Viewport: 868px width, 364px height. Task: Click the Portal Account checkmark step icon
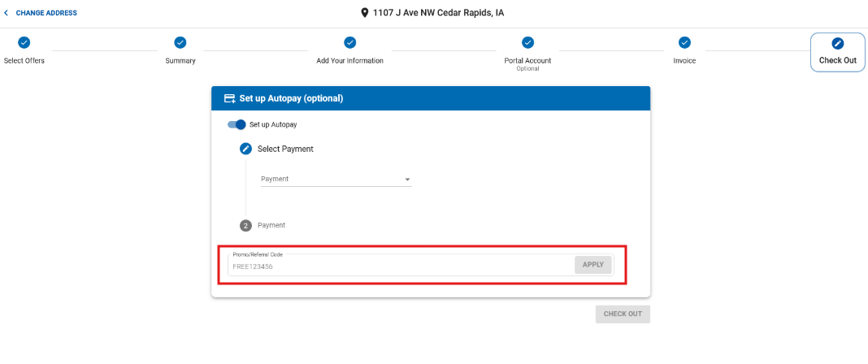pos(527,42)
